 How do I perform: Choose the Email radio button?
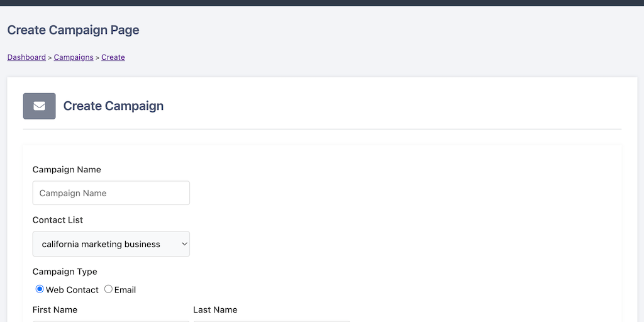[108, 289]
